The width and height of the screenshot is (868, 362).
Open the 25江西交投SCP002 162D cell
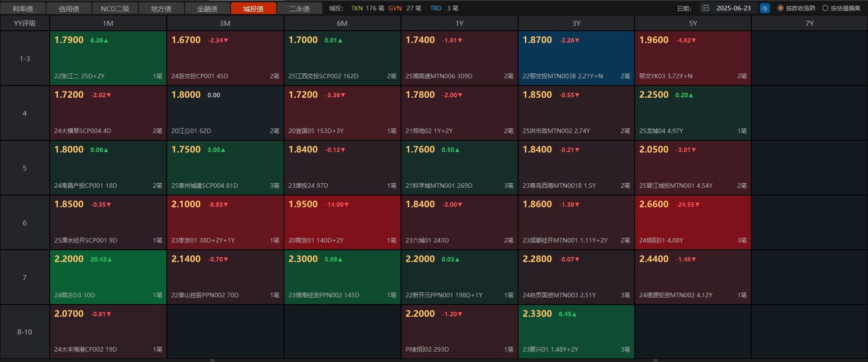tap(342, 58)
